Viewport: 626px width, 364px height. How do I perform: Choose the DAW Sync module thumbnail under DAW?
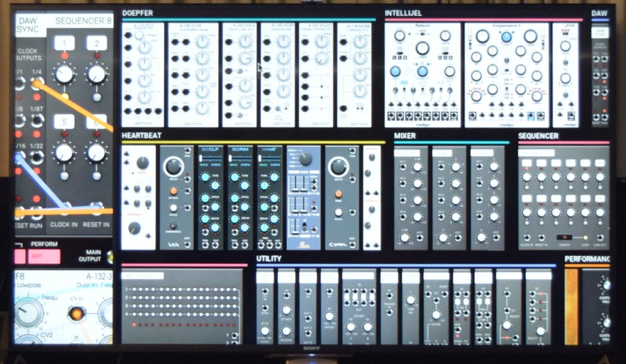(x=600, y=75)
